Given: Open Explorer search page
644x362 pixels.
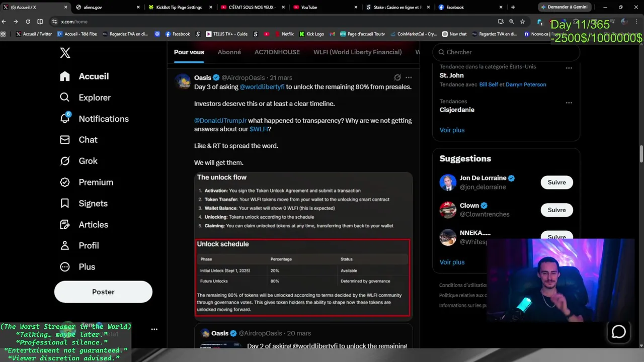Looking at the screenshot, I should tap(85, 98).
